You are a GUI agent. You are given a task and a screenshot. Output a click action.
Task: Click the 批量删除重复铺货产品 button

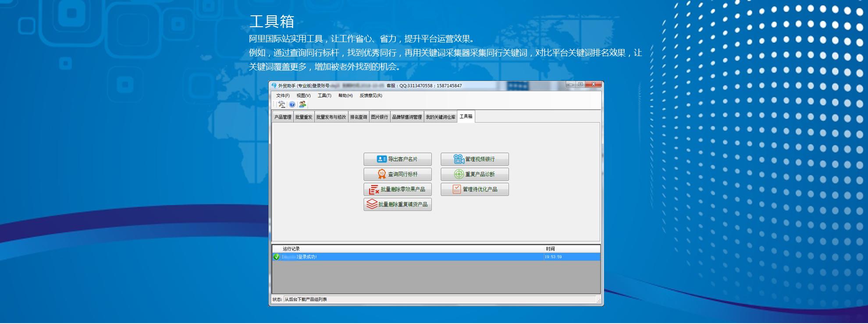point(398,204)
